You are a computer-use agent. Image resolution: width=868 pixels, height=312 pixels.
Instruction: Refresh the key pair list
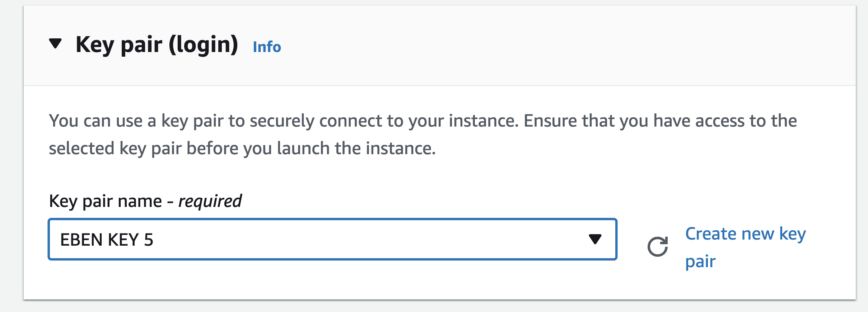(658, 247)
